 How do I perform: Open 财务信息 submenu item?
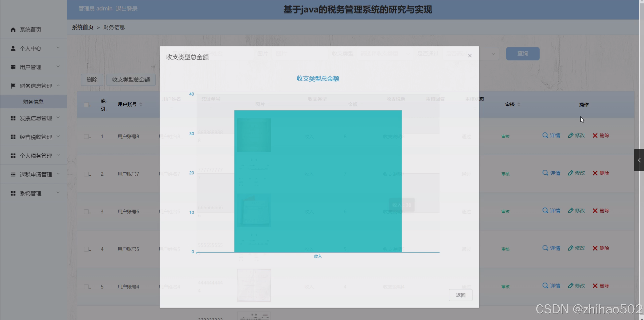33,102
